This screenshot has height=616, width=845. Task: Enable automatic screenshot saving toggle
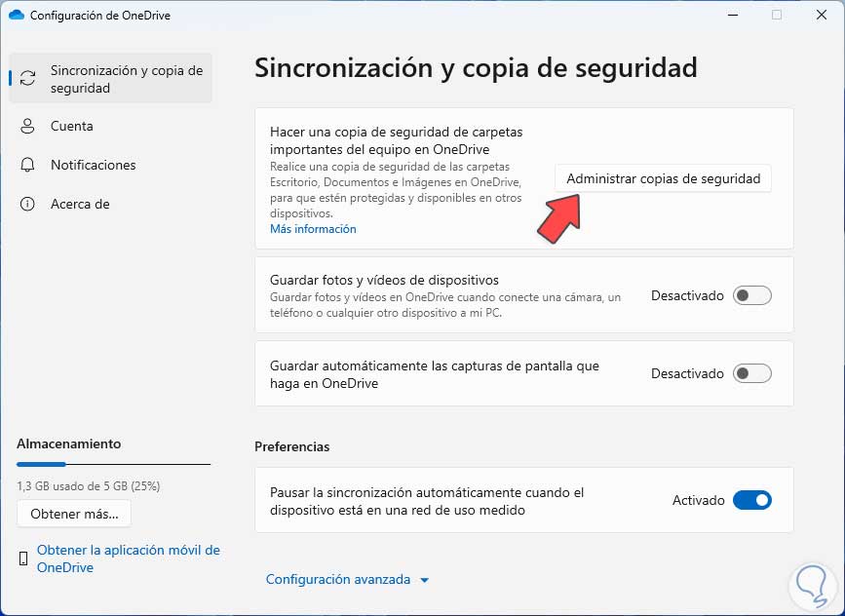[x=752, y=373]
